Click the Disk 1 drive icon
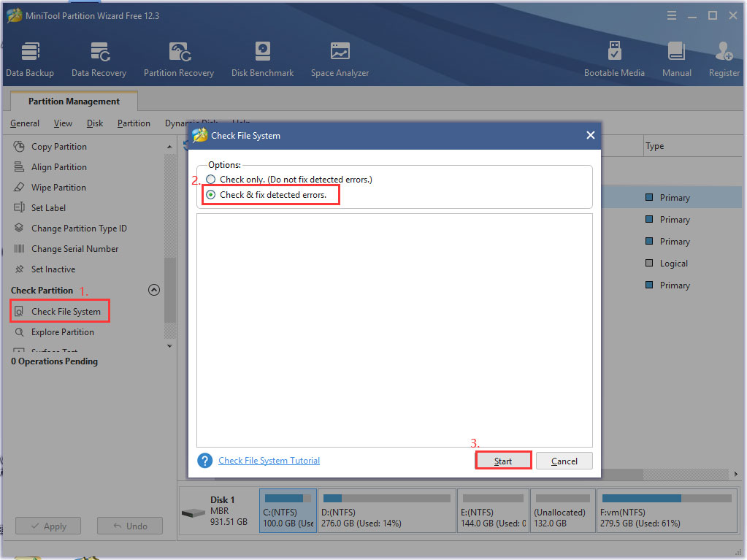 (x=193, y=513)
